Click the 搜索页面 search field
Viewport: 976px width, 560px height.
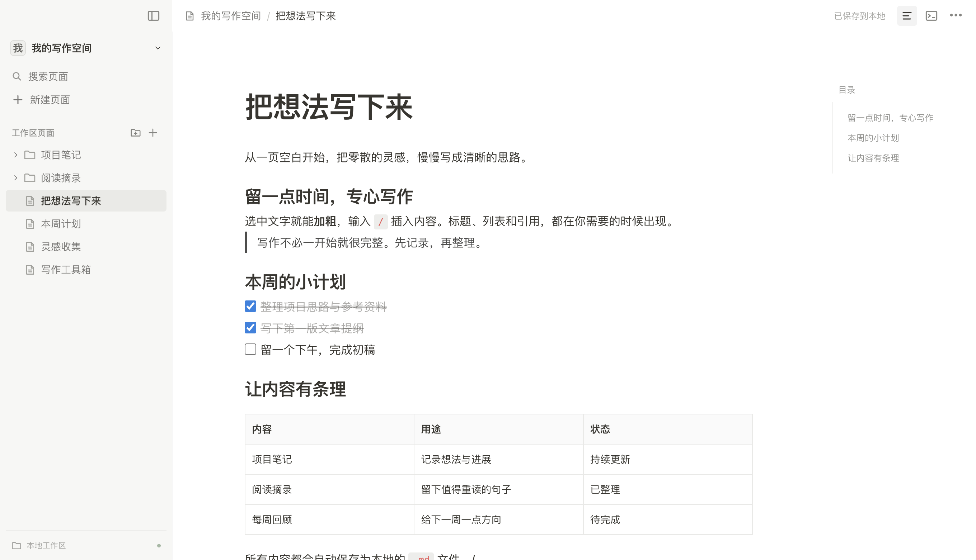86,76
